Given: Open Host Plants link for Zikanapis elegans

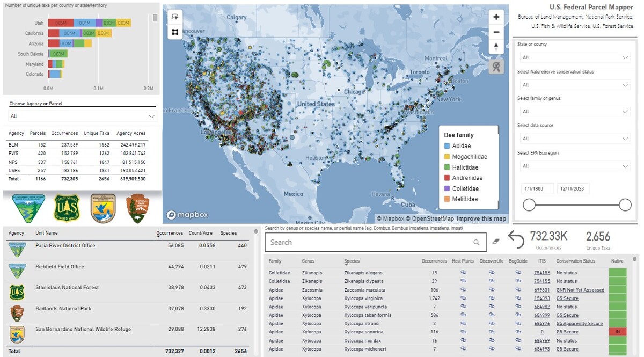Looking at the screenshot, I should (463, 273).
